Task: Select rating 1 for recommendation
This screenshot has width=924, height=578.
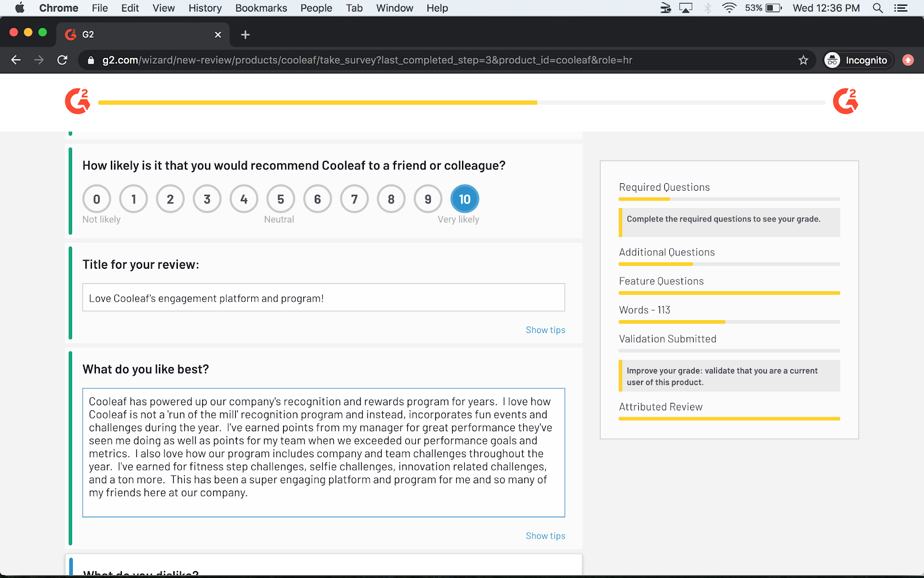Action: (133, 199)
